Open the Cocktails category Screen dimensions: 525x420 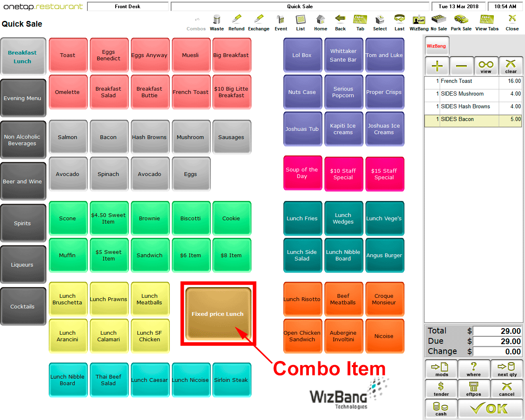click(x=23, y=306)
